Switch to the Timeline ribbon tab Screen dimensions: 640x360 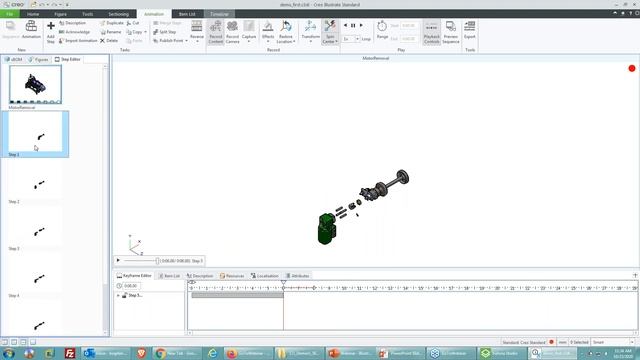click(219, 14)
